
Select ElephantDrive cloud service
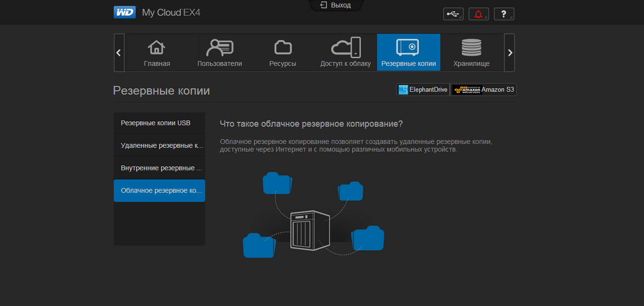pyautogui.click(x=423, y=90)
